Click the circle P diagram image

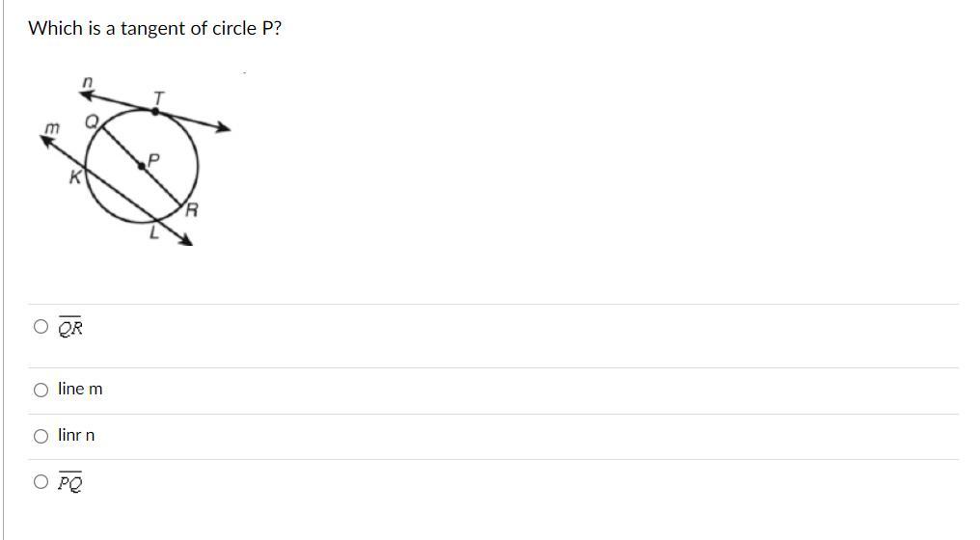[x=136, y=161]
